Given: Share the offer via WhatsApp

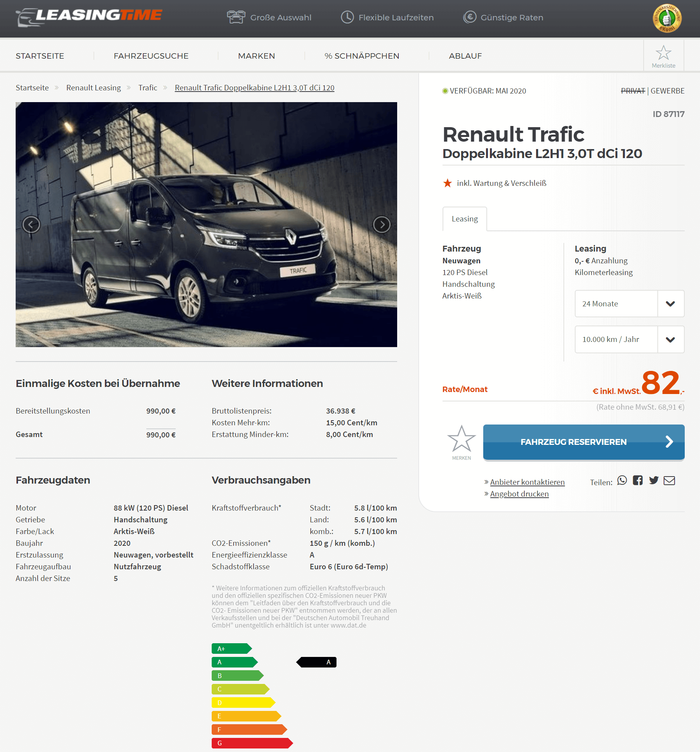Looking at the screenshot, I should coord(622,480).
